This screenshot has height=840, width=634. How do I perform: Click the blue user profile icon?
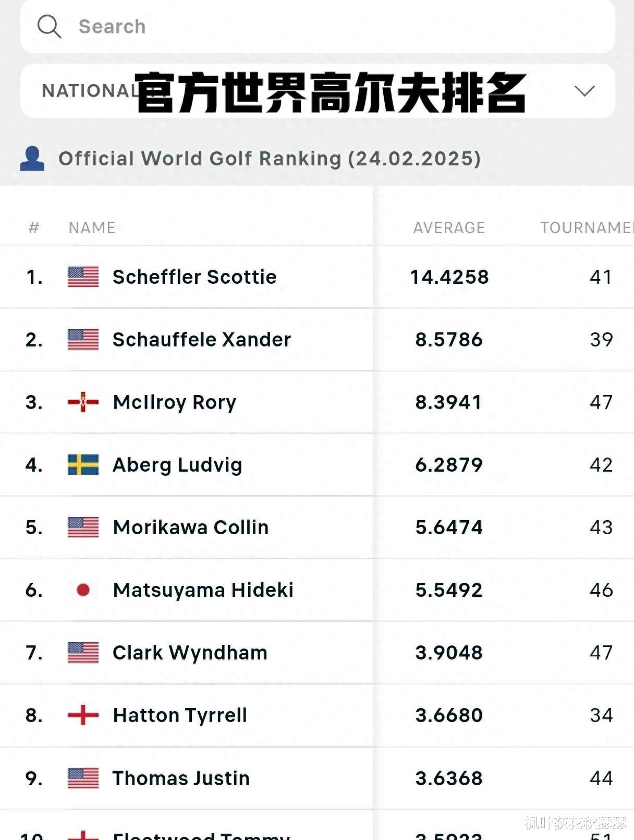coord(32,159)
